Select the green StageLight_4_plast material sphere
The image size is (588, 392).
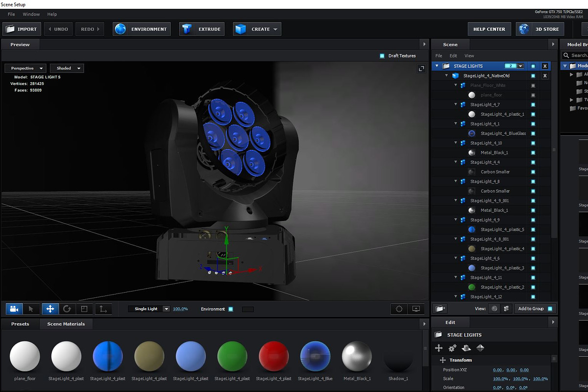[232, 356]
